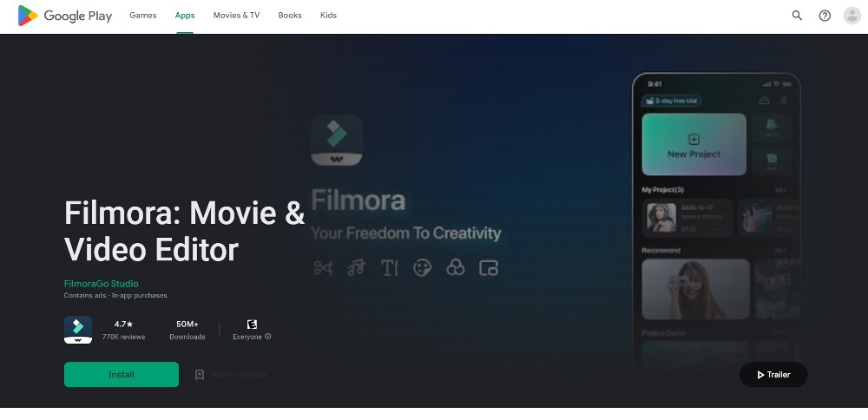Open the content rating info icon
Image resolution: width=868 pixels, height=420 pixels.
[x=268, y=337]
